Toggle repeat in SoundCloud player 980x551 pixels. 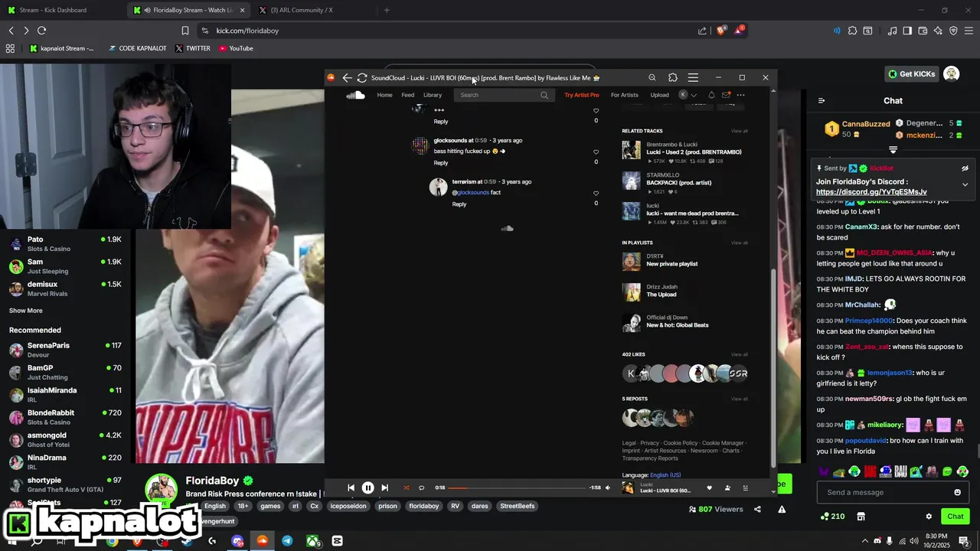tap(421, 487)
